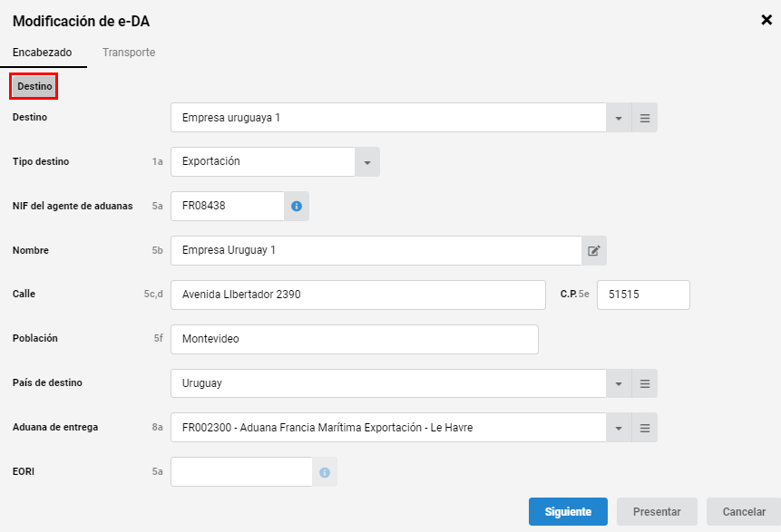Click the Población label
This screenshot has width=781, height=532.
click(x=34, y=338)
